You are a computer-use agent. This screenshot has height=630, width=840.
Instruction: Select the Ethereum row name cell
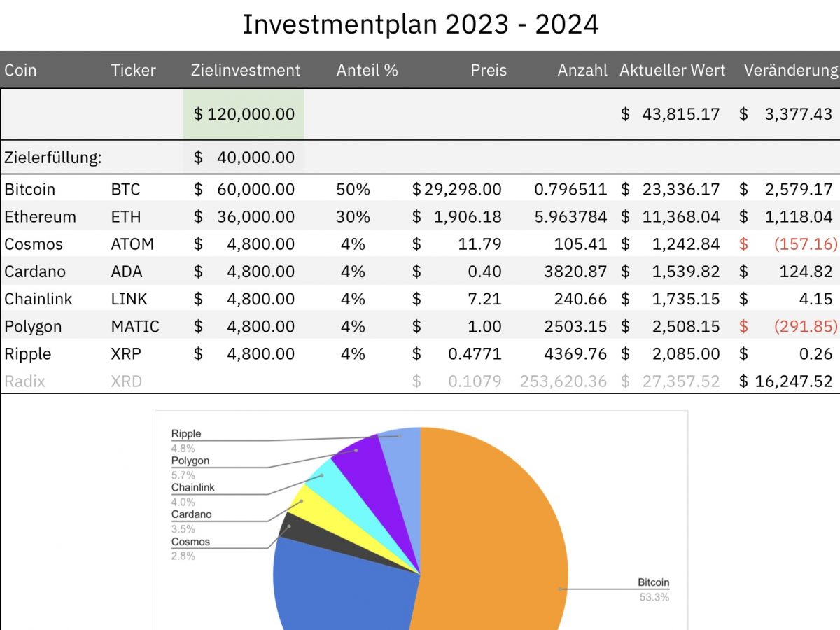coord(40,216)
